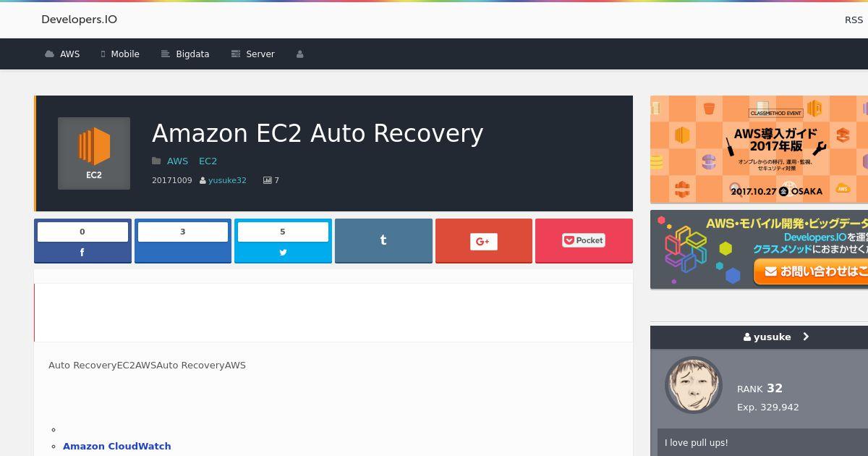Open the AWS category tag link
Screen dimensions: 868x456
click(x=177, y=161)
